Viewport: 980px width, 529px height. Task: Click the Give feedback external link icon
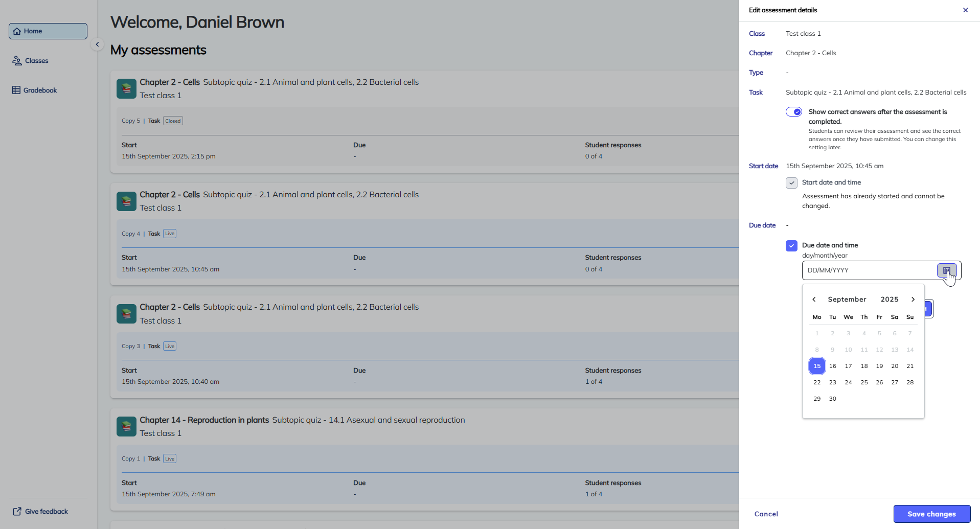(17, 512)
